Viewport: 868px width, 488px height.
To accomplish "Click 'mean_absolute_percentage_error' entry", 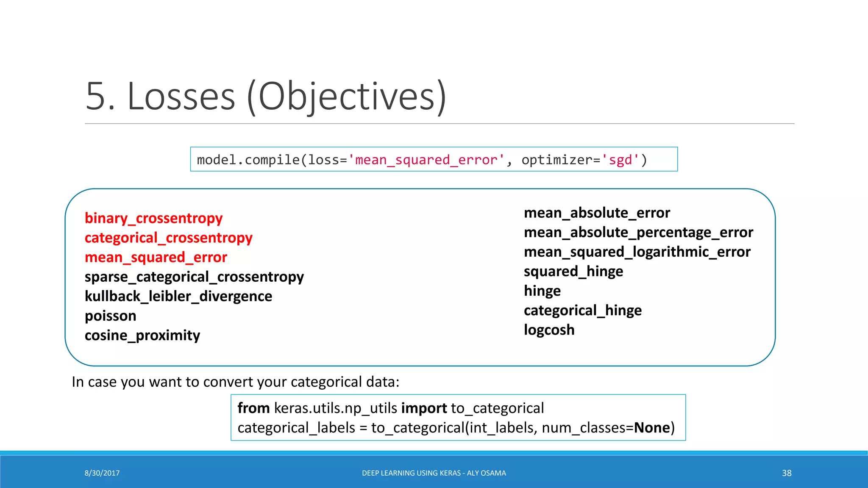I will (638, 232).
